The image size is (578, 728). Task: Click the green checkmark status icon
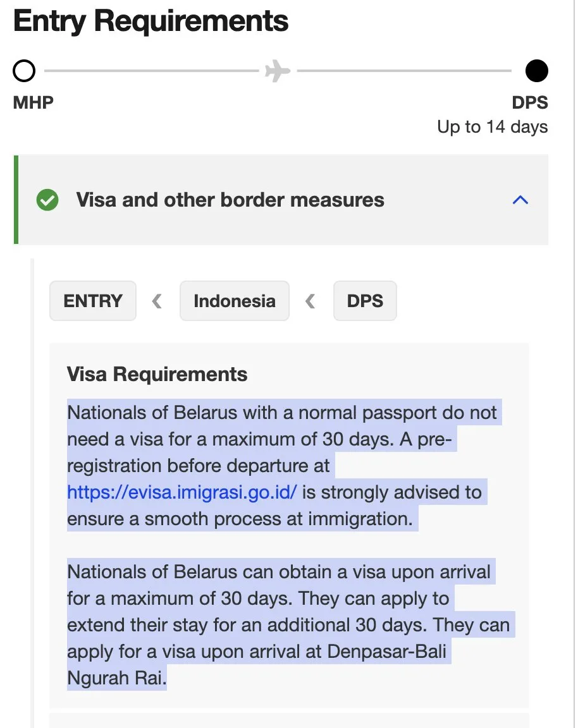tap(47, 200)
